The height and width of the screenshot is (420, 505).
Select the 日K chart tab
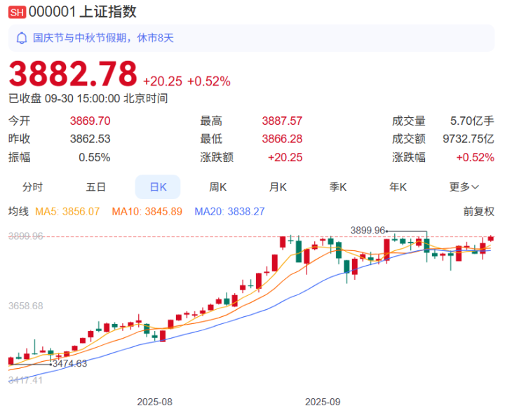pyautogui.click(x=158, y=187)
